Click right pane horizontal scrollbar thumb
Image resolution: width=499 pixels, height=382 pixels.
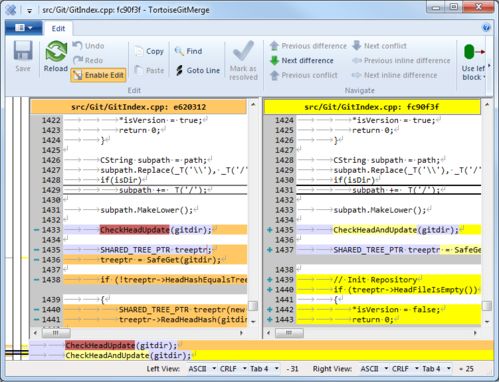[289, 333]
